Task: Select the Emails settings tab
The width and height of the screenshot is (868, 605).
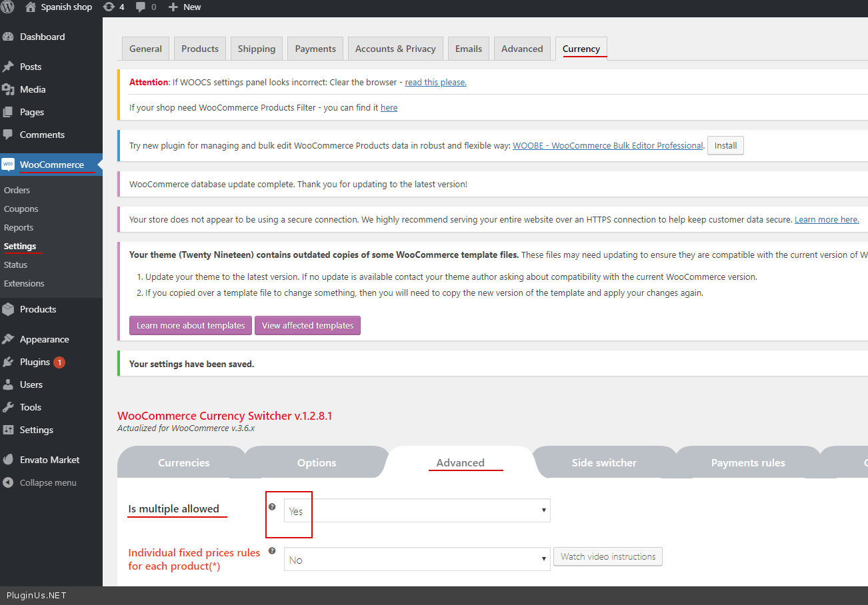Action: [469, 49]
